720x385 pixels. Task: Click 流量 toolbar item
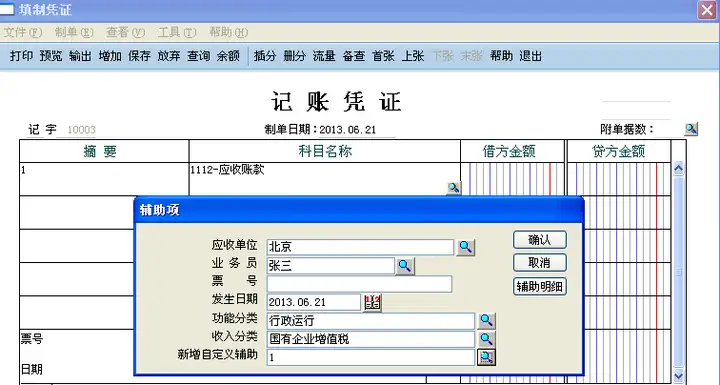[324, 56]
